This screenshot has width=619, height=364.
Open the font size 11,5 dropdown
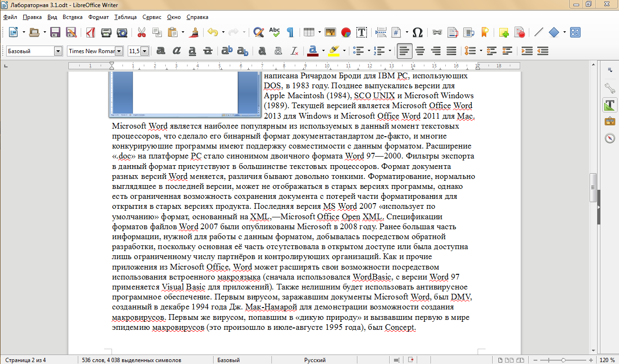145,51
